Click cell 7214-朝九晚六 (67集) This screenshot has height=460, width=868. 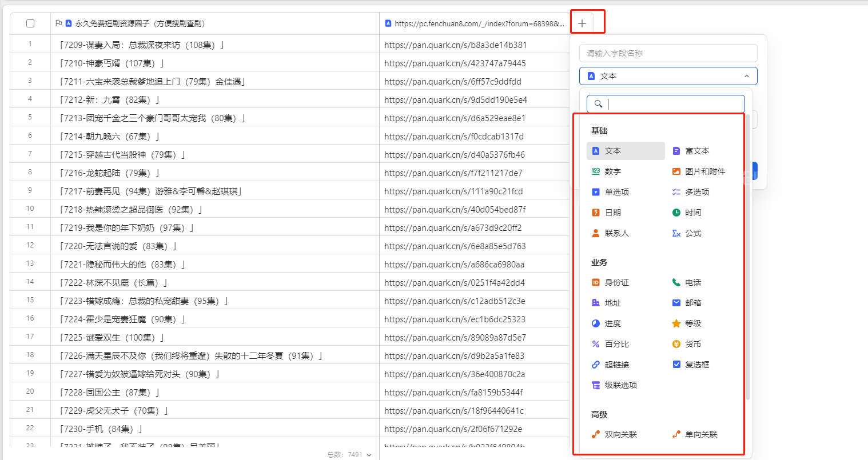tap(215, 136)
